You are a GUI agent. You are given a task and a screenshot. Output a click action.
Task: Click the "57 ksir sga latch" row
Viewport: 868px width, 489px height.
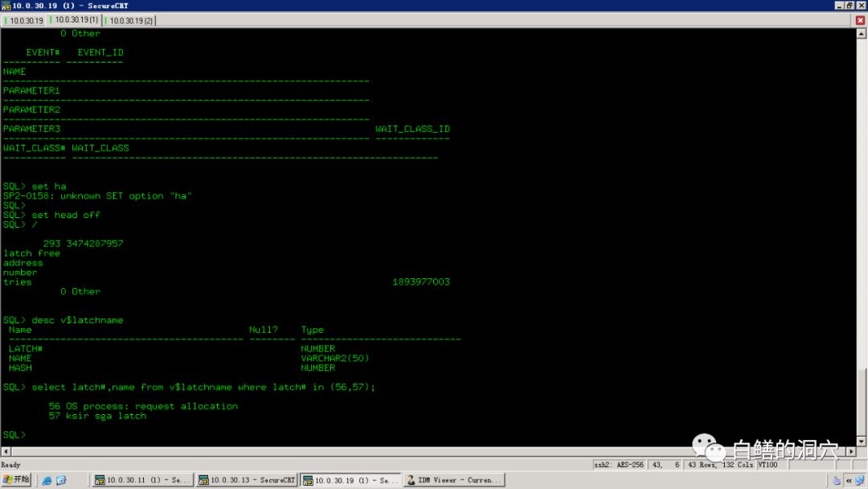point(97,416)
